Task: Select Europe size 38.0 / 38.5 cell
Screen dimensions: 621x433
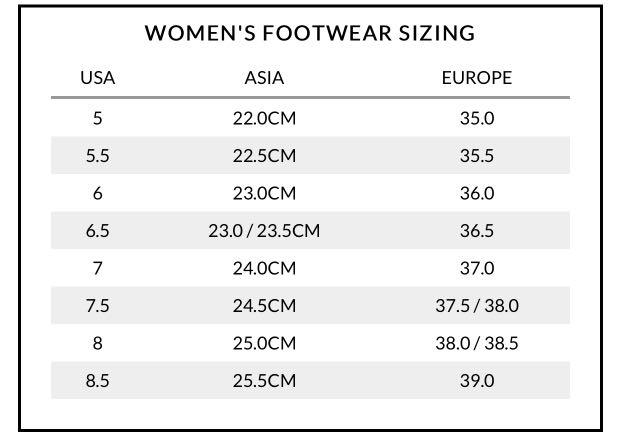Action: [477, 343]
